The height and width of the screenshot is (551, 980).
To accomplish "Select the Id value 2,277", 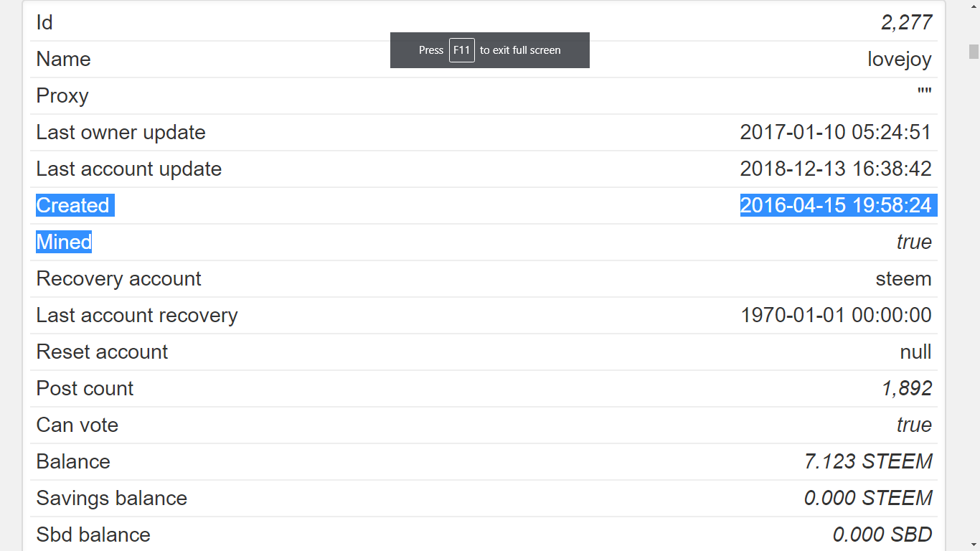I will pyautogui.click(x=907, y=22).
